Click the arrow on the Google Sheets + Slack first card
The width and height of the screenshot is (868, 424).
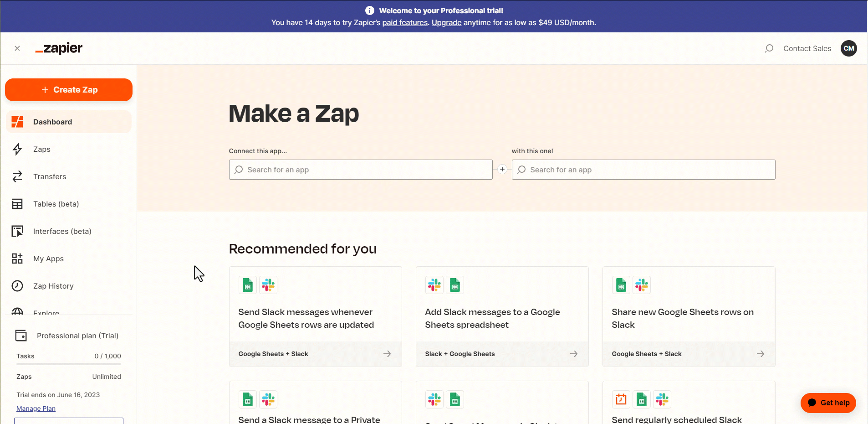(x=387, y=354)
